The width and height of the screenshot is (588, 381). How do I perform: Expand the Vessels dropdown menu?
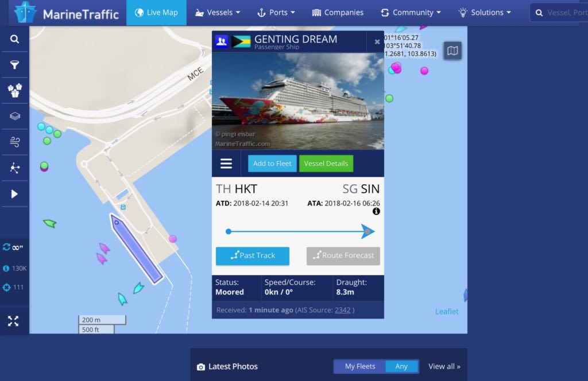(x=218, y=13)
